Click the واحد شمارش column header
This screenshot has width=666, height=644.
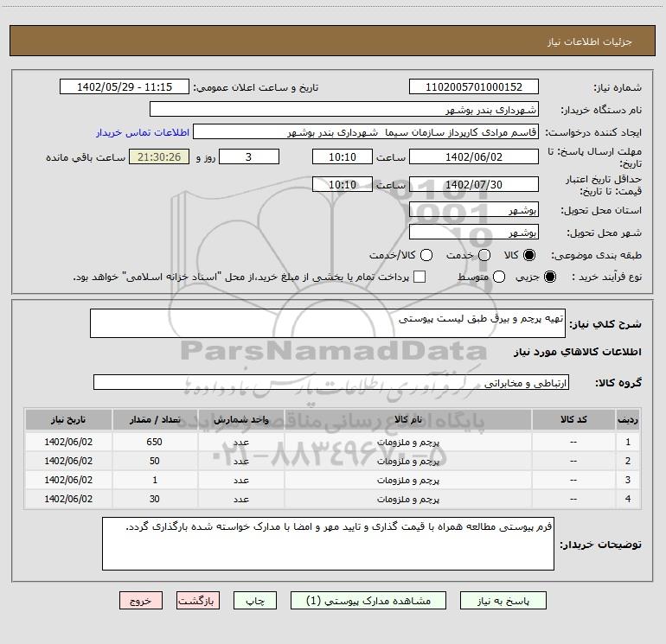pyautogui.click(x=240, y=419)
